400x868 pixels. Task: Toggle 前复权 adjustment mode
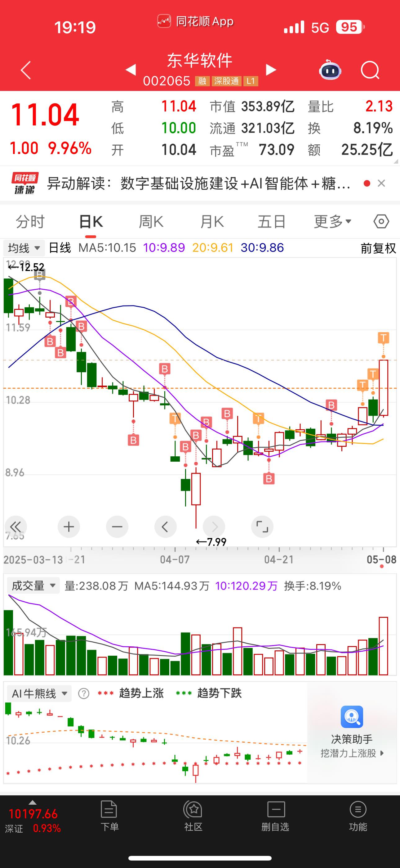tap(378, 248)
